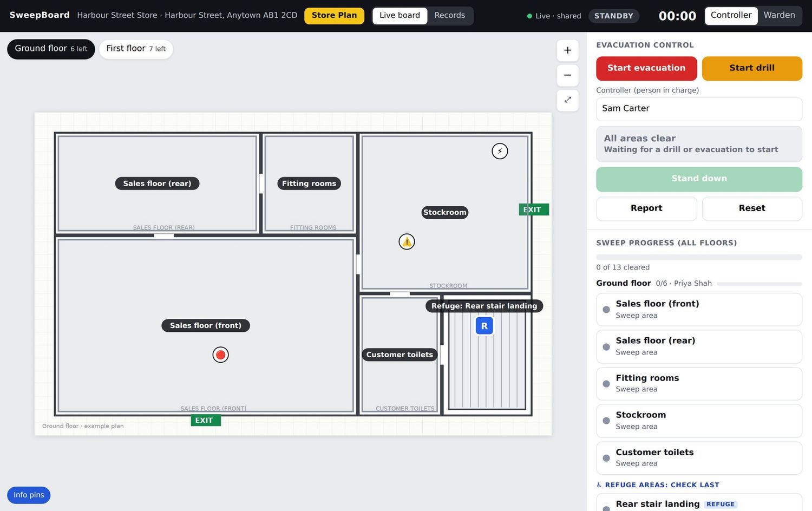Open the Records view
Viewport: 812px width, 511px height.
(449, 15)
